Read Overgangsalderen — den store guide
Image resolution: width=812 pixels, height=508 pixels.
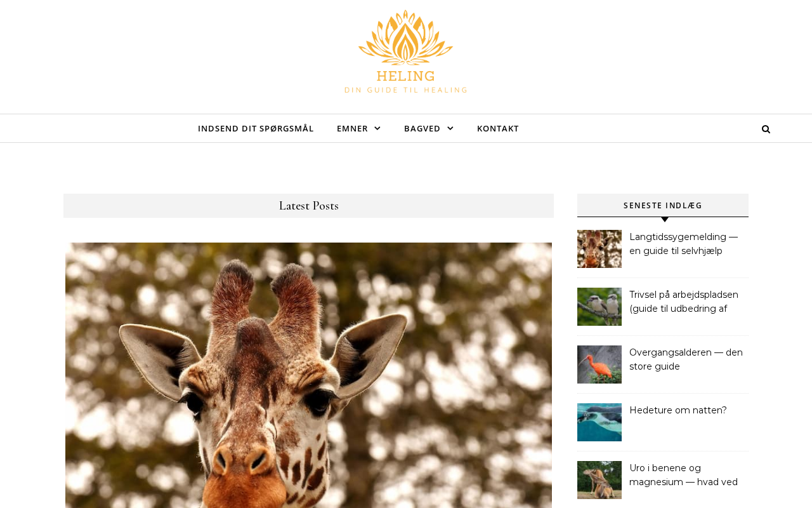tap(686, 359)
